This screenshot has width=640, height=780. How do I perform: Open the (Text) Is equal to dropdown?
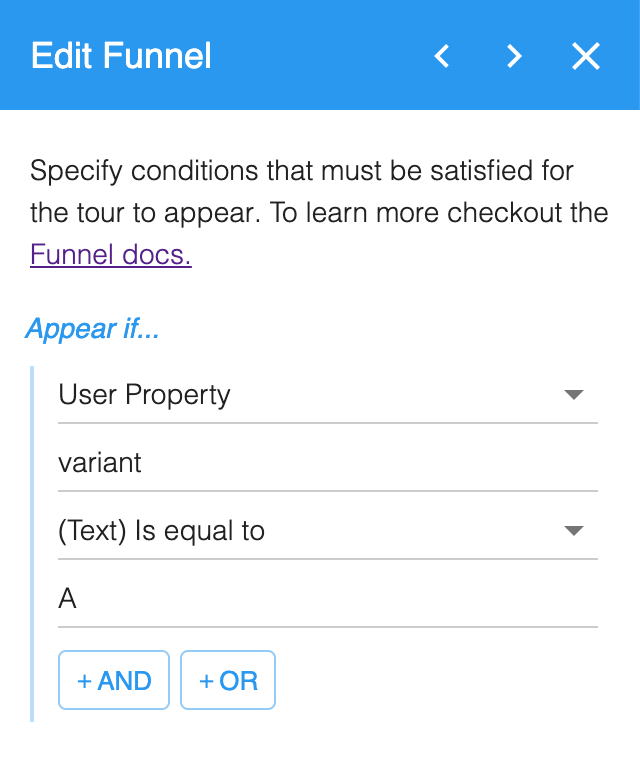tap(328, 531)
